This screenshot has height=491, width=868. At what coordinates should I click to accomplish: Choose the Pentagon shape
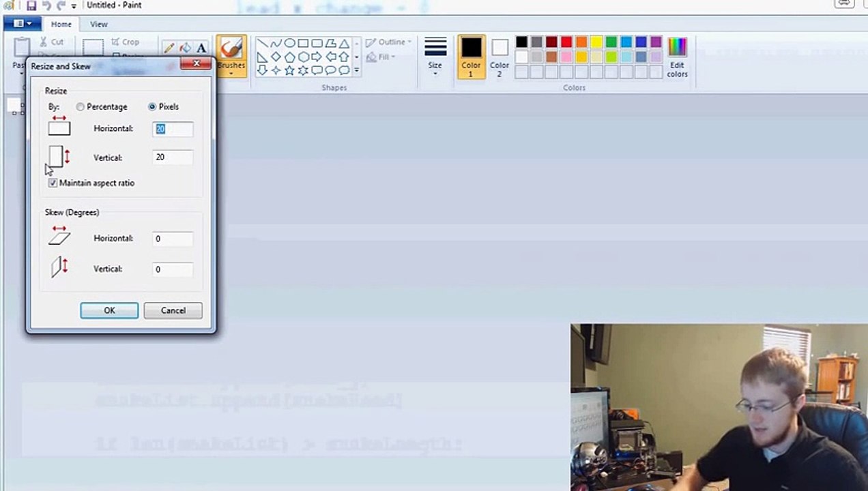(x=290, y=57)
